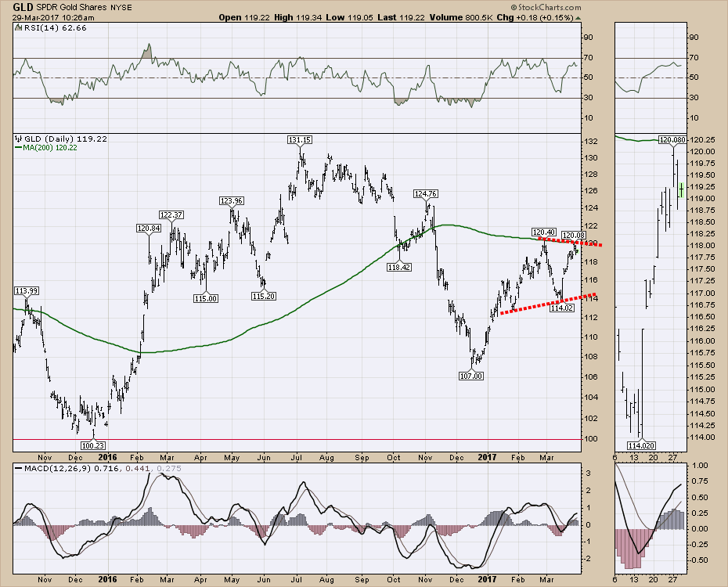This screenshot has width=728, height=587.
Task: Click the green highlighted last price bar
Action: [681, 190]
